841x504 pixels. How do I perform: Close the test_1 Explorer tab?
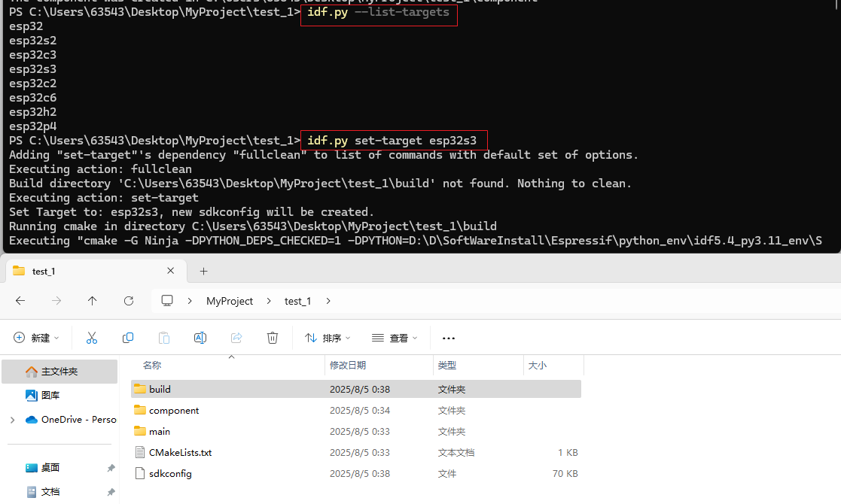click(171, 271)
